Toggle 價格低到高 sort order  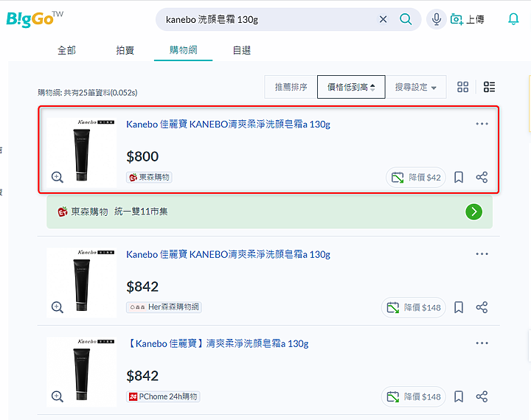click(351, 87)
